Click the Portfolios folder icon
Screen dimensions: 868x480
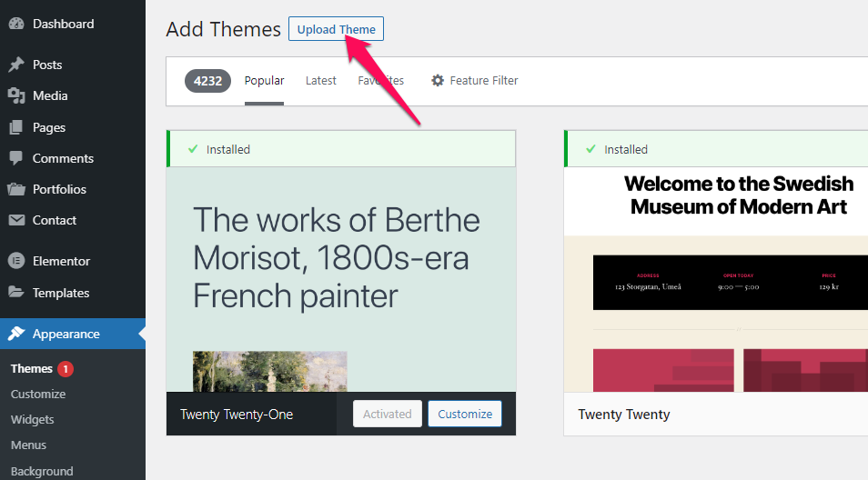tap(16, 189)
